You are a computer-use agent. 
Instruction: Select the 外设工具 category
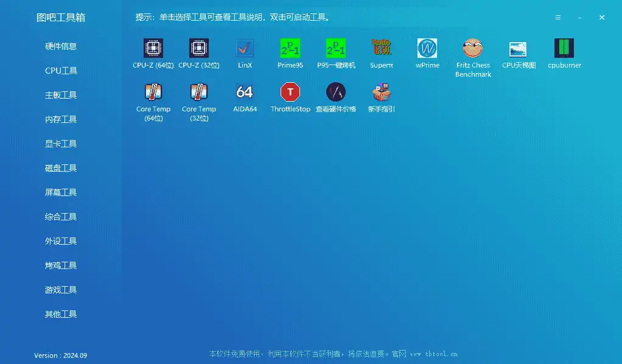61,241
